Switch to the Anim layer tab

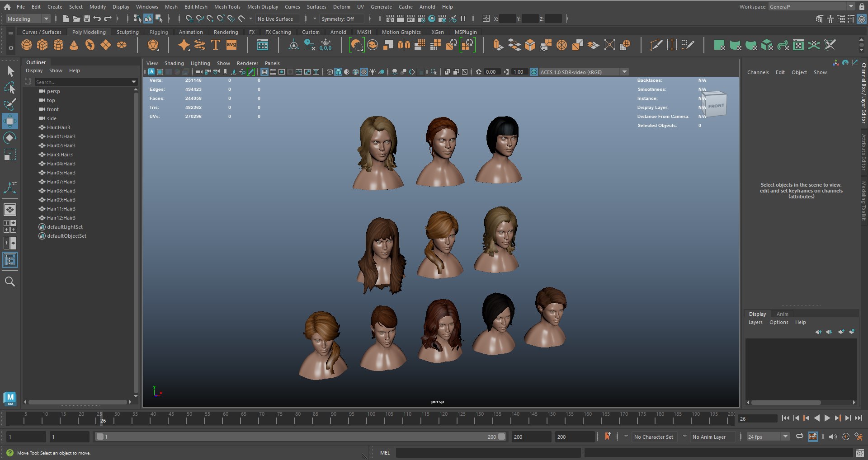[x=782, y=314]
